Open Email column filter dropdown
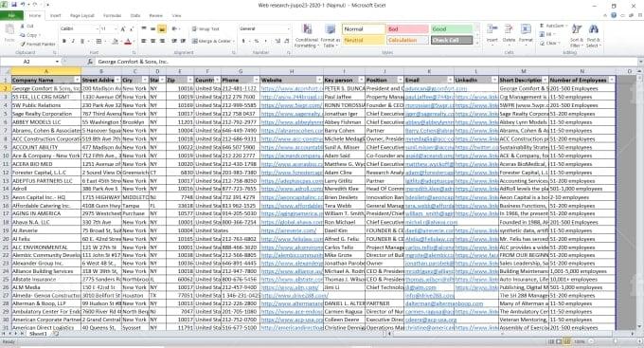 click(450, 80)
